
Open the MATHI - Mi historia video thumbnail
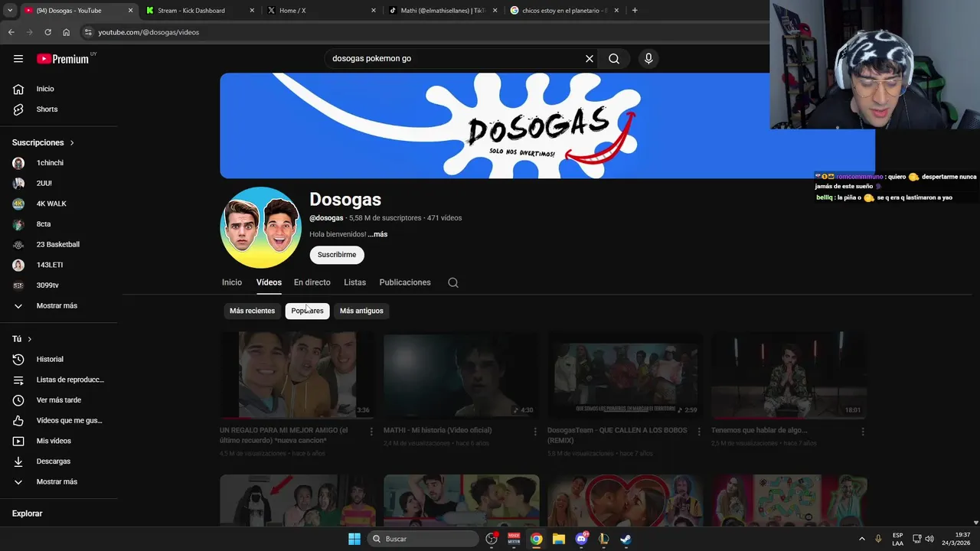462,375
